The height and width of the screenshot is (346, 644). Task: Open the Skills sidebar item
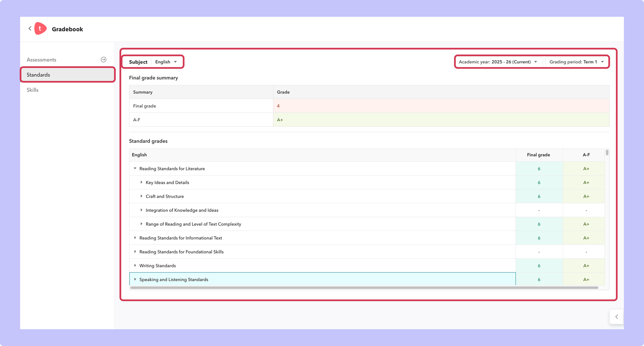(x=32, y=90)
